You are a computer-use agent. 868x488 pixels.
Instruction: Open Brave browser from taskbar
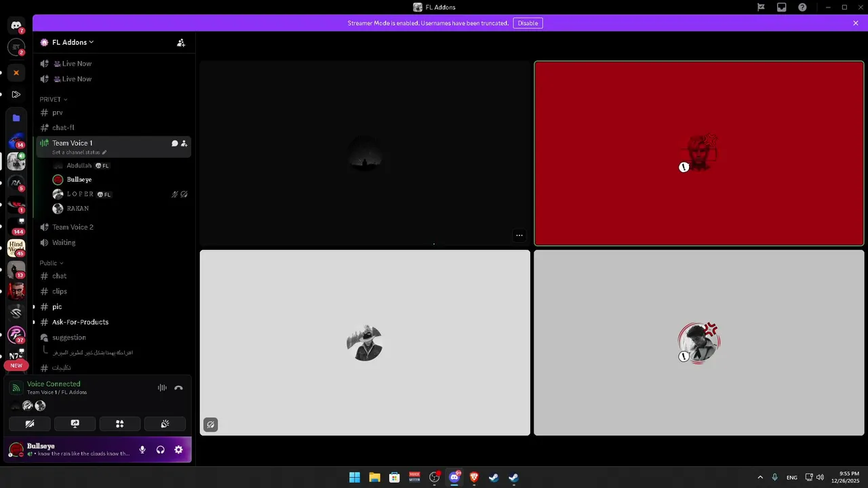click(474, 477)
